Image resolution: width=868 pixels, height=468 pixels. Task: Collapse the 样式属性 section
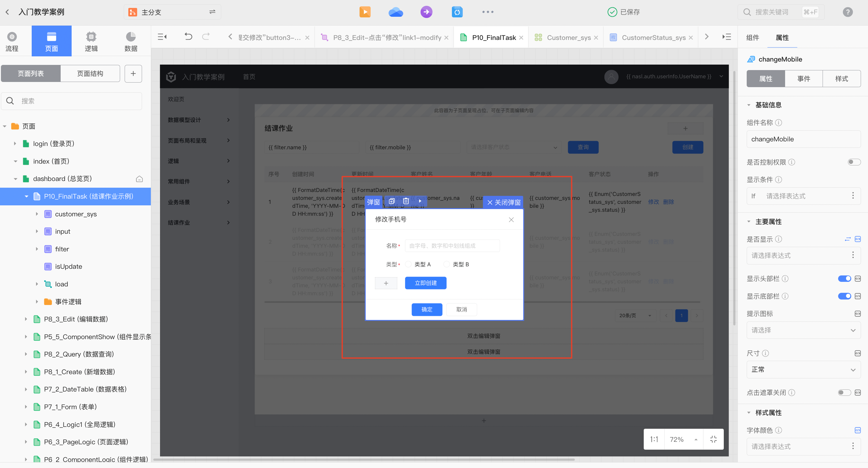pos(749,413)
